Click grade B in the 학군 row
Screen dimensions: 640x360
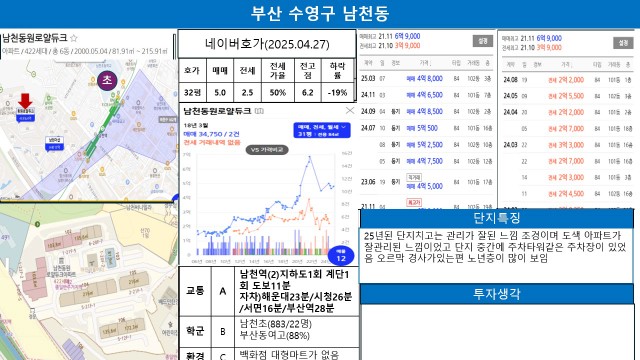[x=222, y=331]
